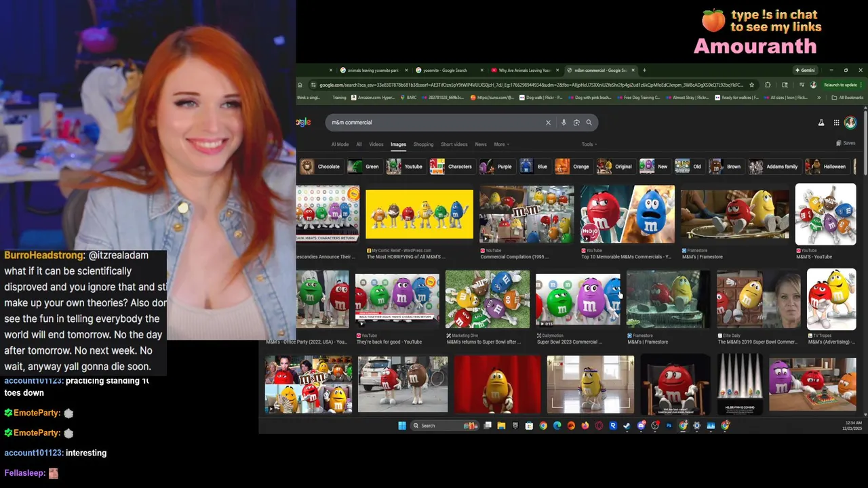
Task: Open Free Dog Training bookmark
Action: coord(637,98)
